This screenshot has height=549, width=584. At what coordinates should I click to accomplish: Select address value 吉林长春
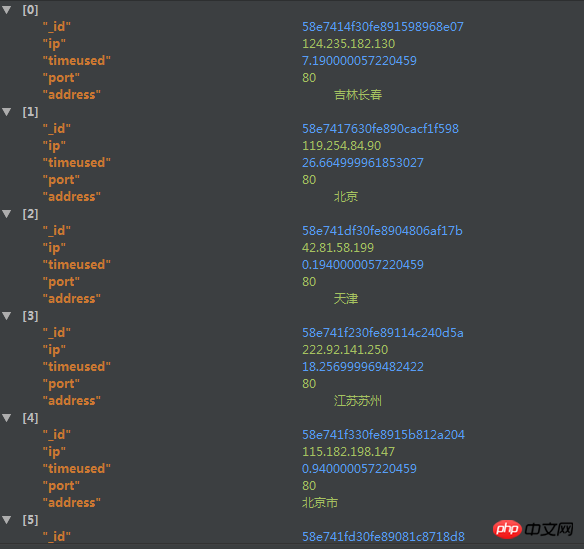[x=358, y=95]
